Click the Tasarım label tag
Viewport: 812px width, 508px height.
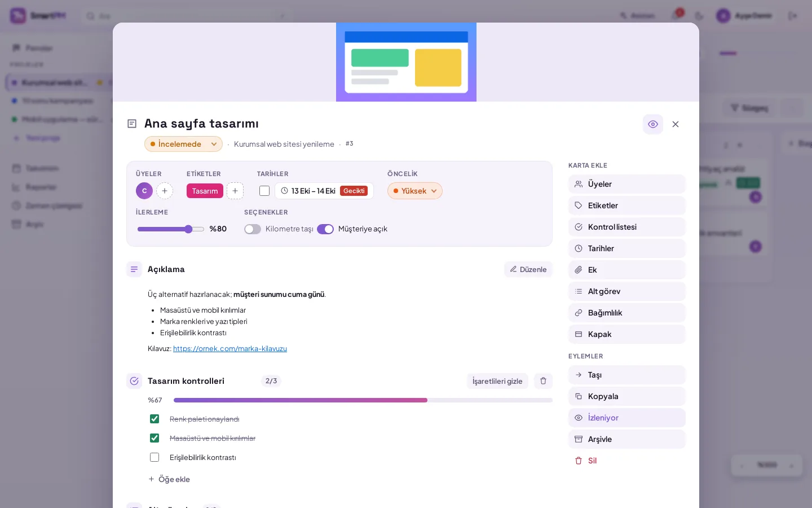(x=205, y=191)
